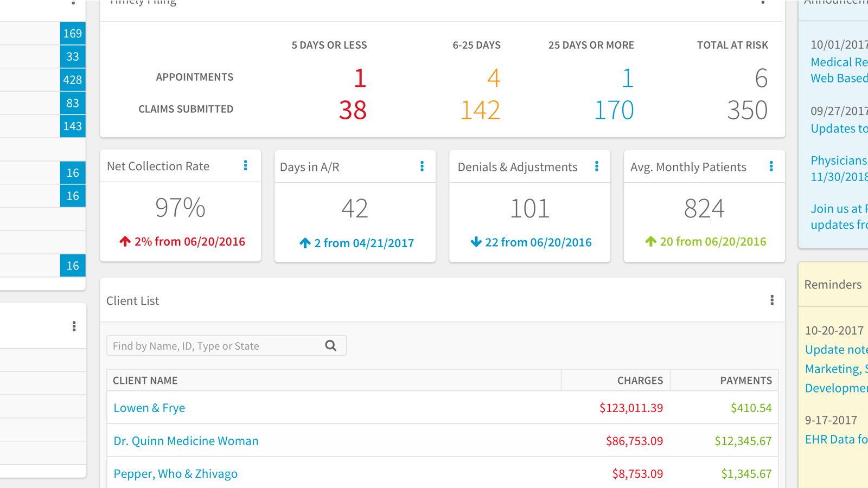Screen dimensions: 868x488
Task: Sort by the PAYMENTS column header
Action: pyautogui.click(x=745, y=381)
